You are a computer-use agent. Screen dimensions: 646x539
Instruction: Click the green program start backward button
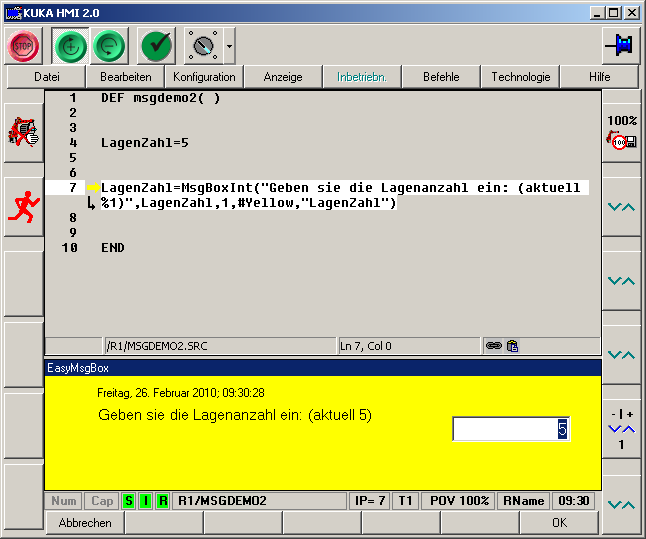click(110, 46)
